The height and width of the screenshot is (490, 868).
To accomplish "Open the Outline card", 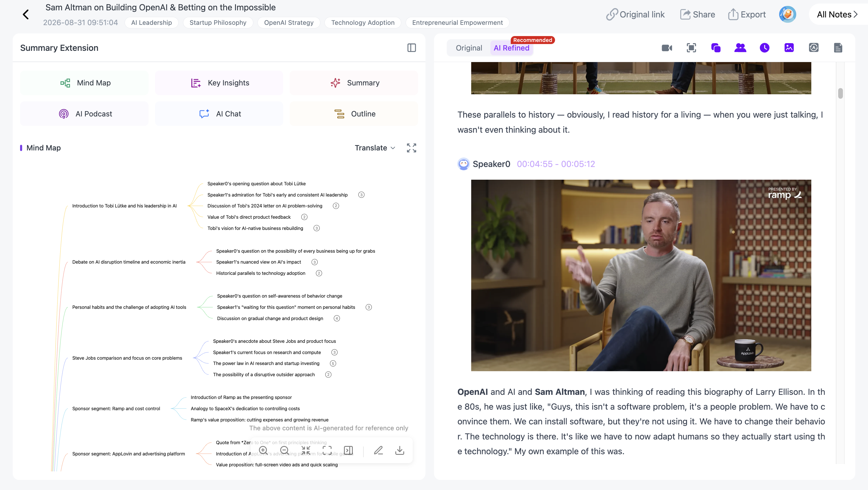I will 354,114.
